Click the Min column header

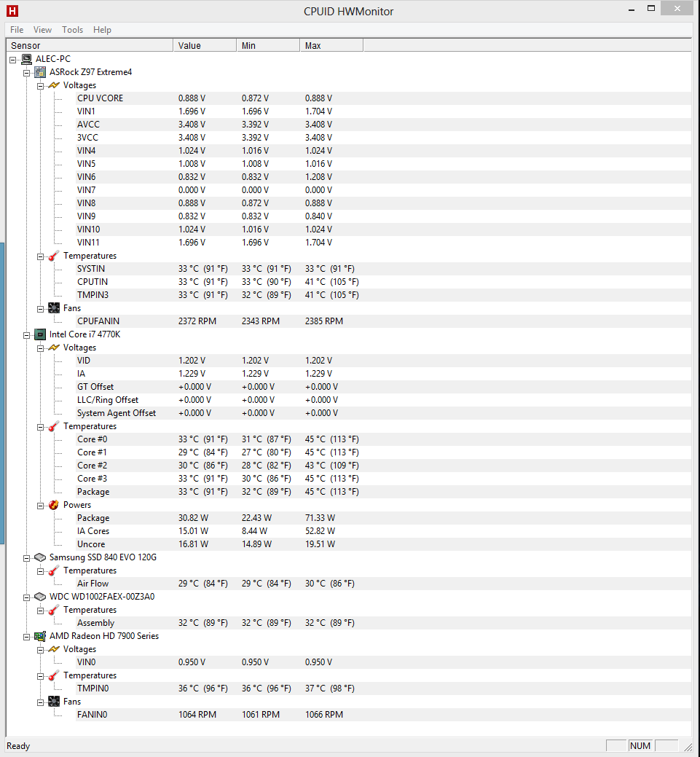click(x=268, y=45)
